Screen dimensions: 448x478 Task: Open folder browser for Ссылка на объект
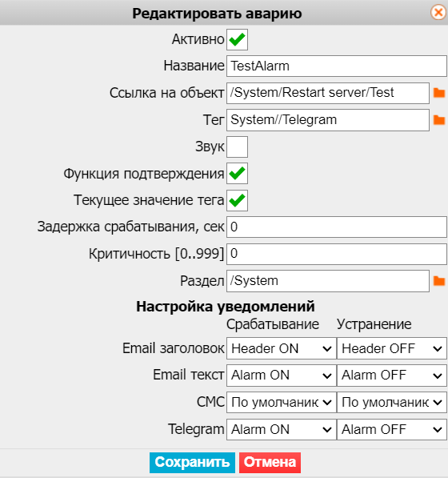click(439, 93)
